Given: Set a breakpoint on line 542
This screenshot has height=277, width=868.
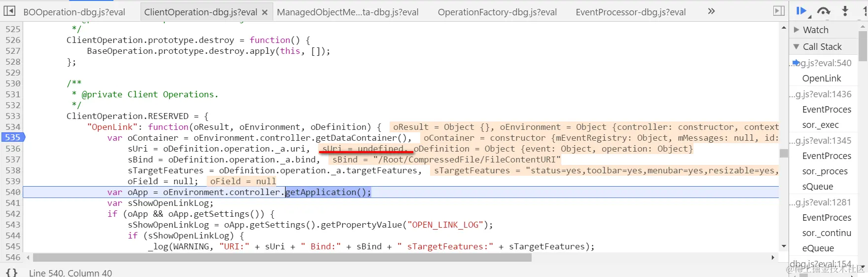Looking at the screenshot, I should [x=13, y=214].
